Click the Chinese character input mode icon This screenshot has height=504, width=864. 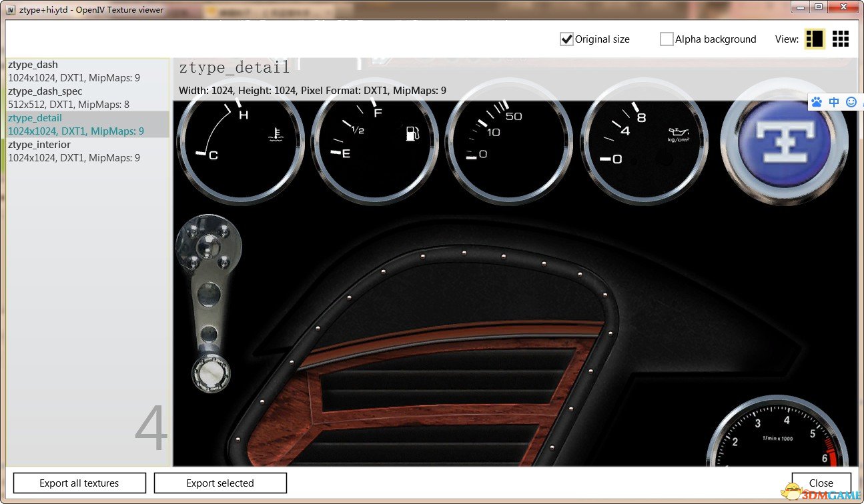click(834, 102)
